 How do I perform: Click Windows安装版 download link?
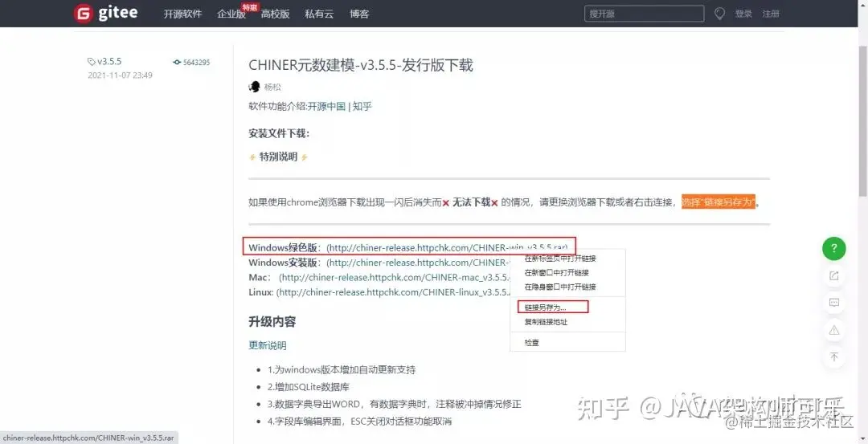pyautogui.click(x=417, y=263)
